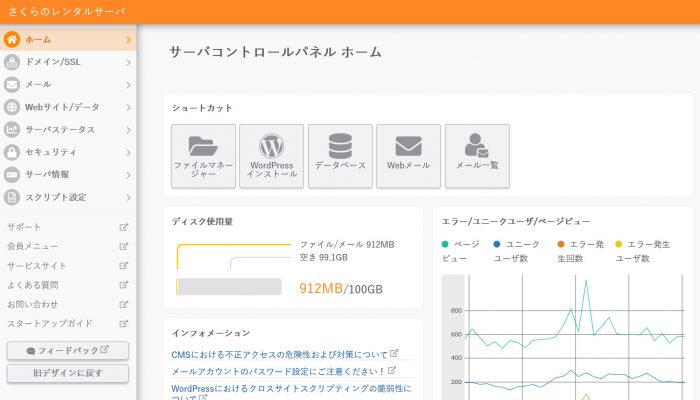Image resolution: width=700 pixels, height=400 pixels.
Task: Click the Web site/data globe icon
Action: pos(12,107)
